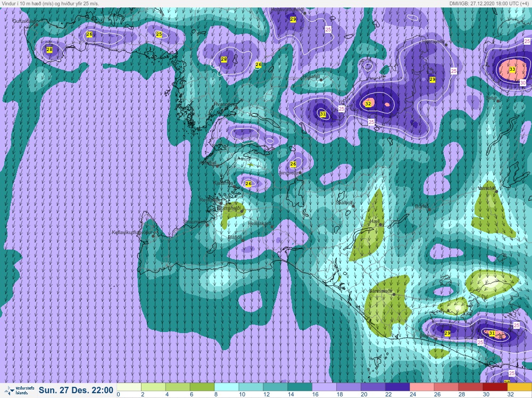This screenshot has height=398, width=532.
Task: Select the pale yellow 0–2 m/s legend swatch
Action: (129, 387)
